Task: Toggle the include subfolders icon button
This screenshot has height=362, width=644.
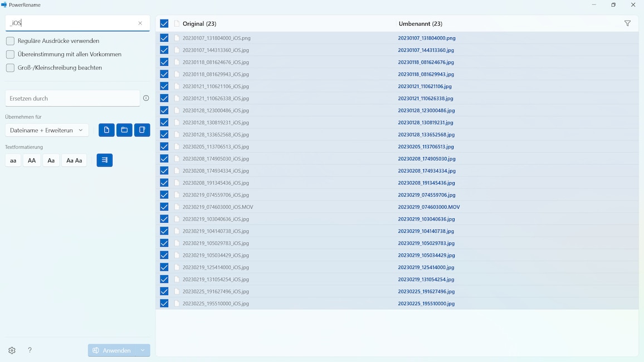Action: [x=142, y=130]
